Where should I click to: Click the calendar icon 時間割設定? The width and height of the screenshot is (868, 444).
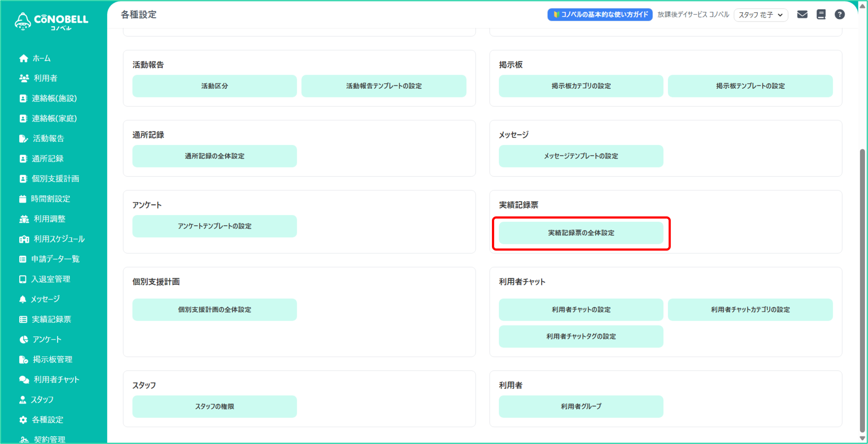(x=23, y=199)
